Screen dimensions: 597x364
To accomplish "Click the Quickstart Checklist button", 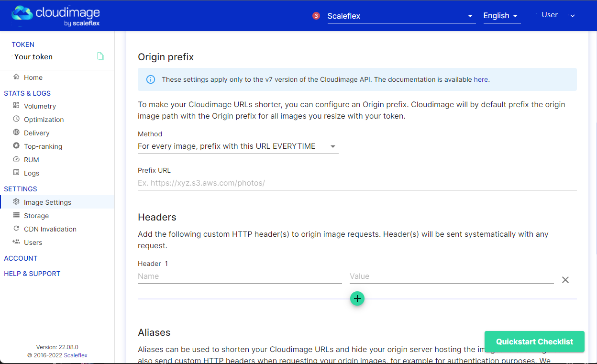I will click(x=534, y=342).
